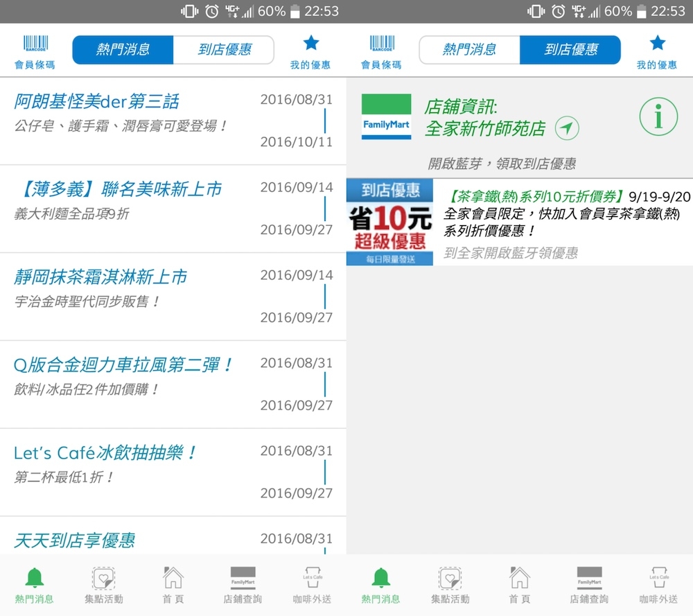Select 熱門消息 tab in left screen

[123, 49]
